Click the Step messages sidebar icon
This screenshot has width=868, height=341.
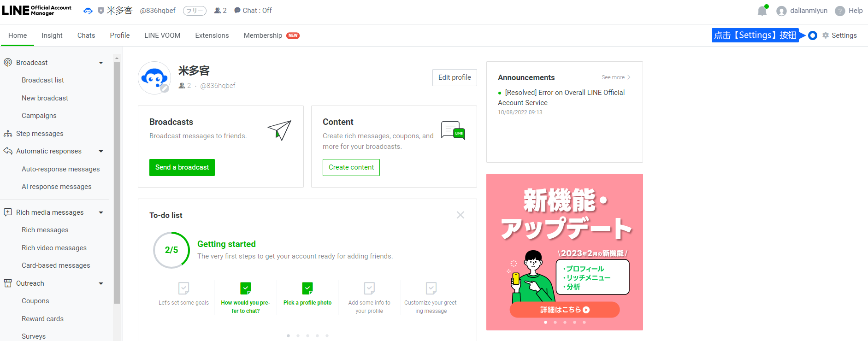8,134
